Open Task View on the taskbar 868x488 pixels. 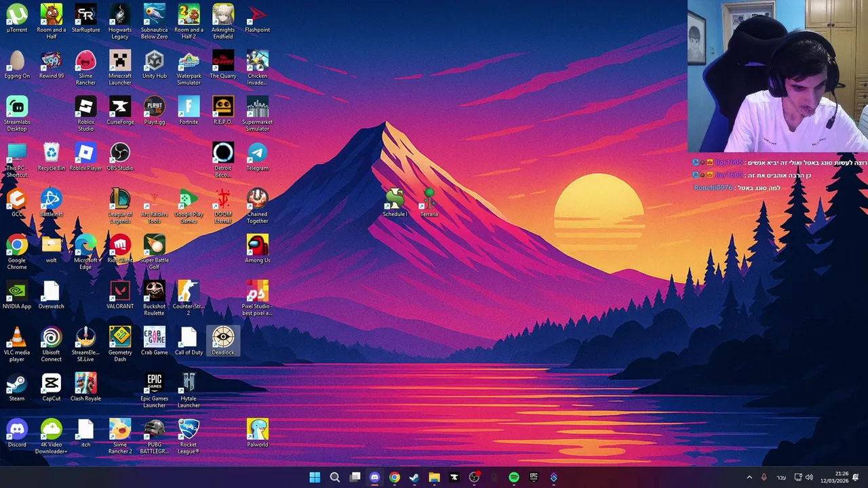[355, 477]
